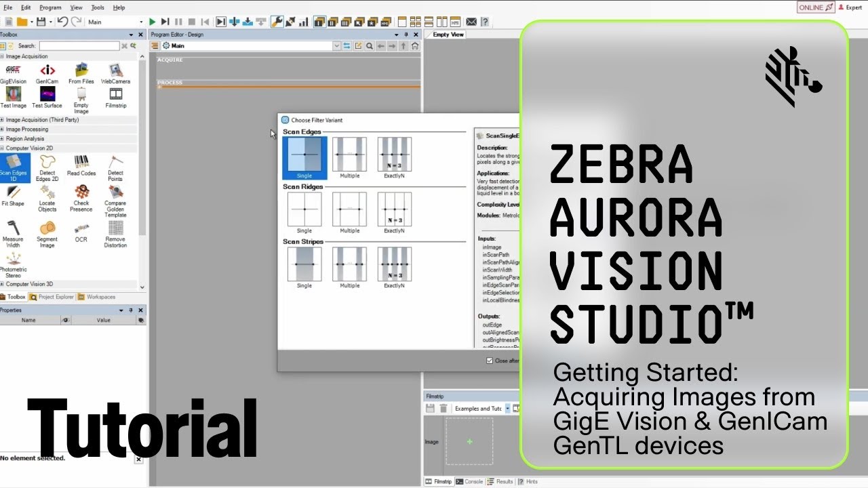Click the green plus image placeholder in Filmstrip
868x488 pixels.
(469, 442)
